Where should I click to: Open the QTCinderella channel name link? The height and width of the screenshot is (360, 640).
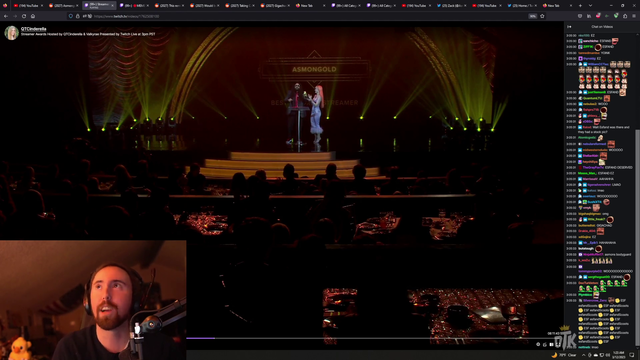tap(33, 29)
